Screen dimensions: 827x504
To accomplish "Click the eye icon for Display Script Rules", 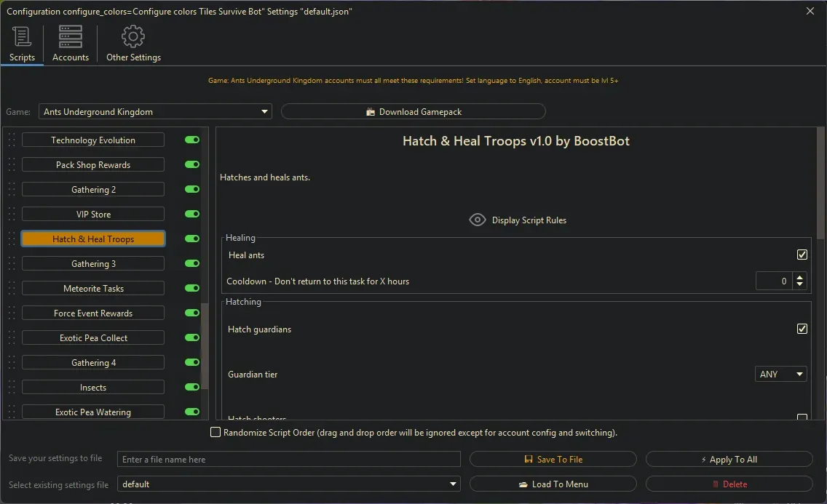I will 477,220.
